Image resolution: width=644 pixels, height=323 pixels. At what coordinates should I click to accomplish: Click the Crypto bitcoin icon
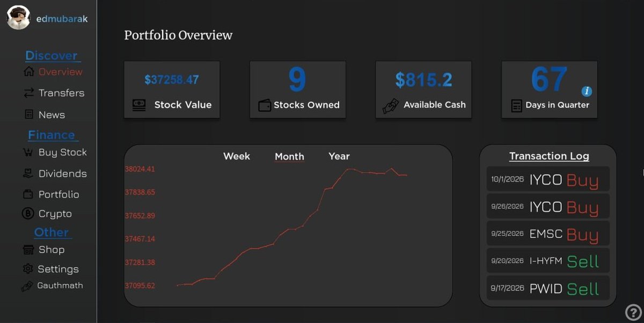pyautogui.click(x=27, y=213)
